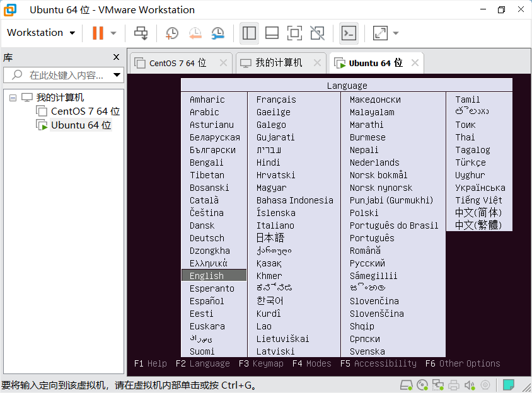Click F1 Help at the bottom
Image resolution: width=532 pixels, height=393 pixels.
coord(150,363)
